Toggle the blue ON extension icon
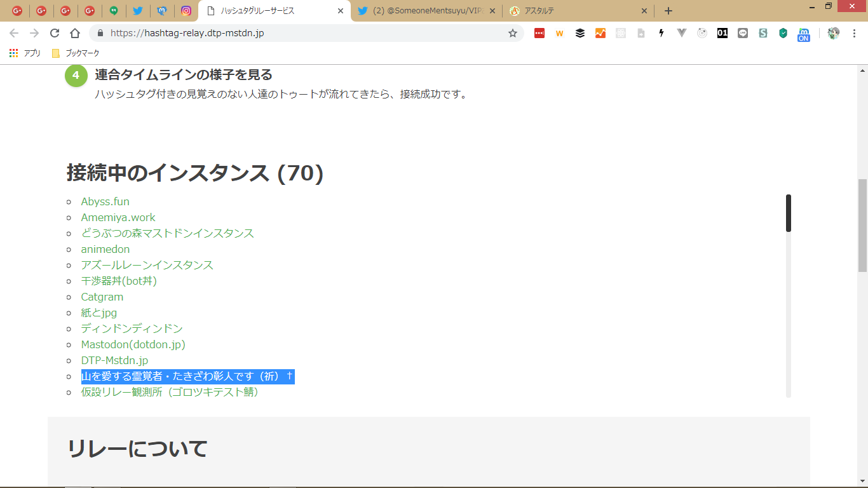This screenshot has width=868, height=488. (x=804, y=34)
